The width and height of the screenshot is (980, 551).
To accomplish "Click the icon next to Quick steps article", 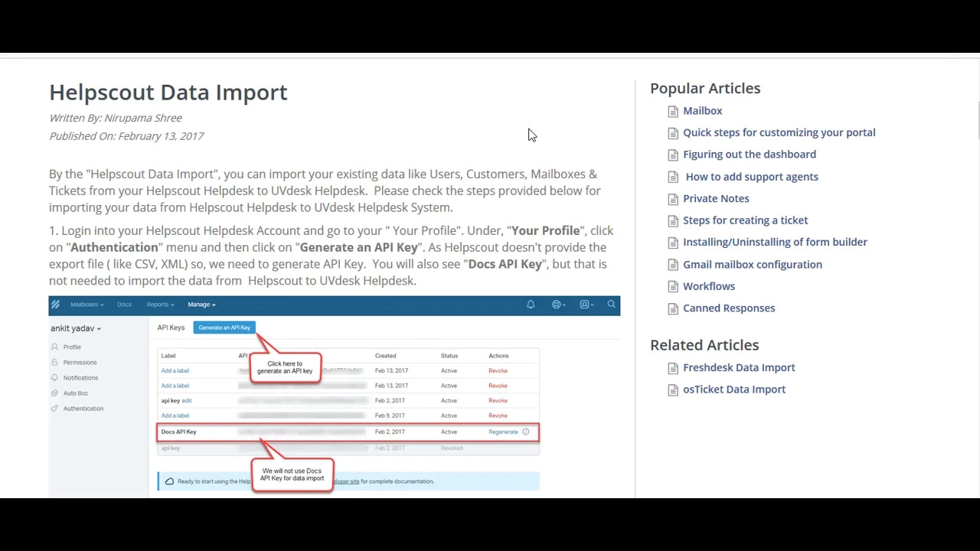I will point(673,133).
